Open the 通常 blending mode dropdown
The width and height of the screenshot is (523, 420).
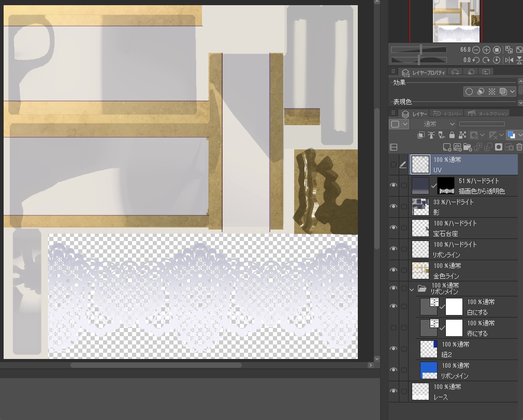coord(433,124)
